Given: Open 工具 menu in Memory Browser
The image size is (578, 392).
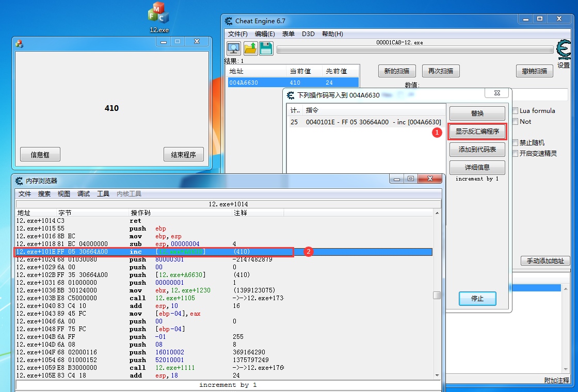Looking at the screenshot, I should click(x=103, y=194).
